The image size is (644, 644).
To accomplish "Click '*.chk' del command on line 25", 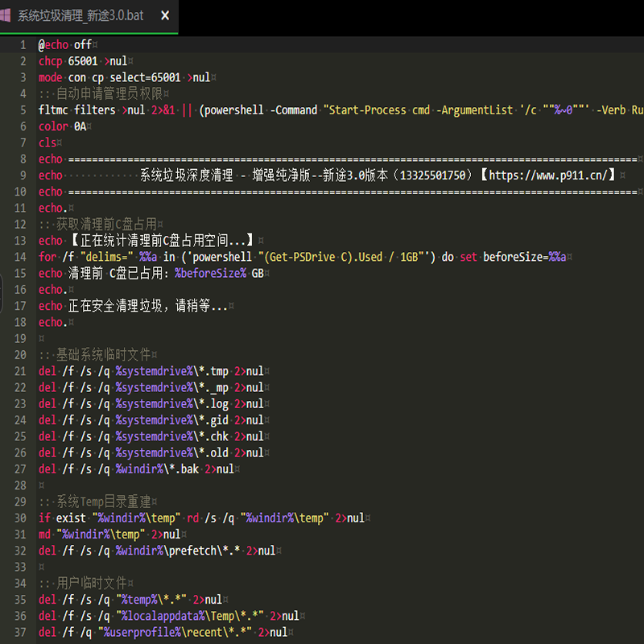I will tap(151, 436).
